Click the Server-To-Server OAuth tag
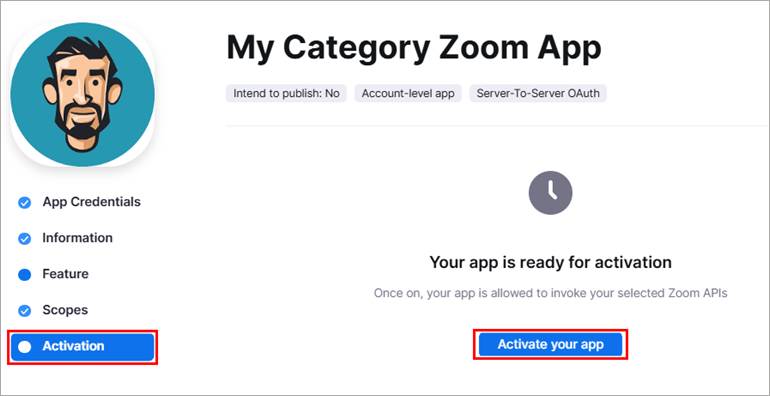This screenshot has height=396, width=770. tap(538, 93)
